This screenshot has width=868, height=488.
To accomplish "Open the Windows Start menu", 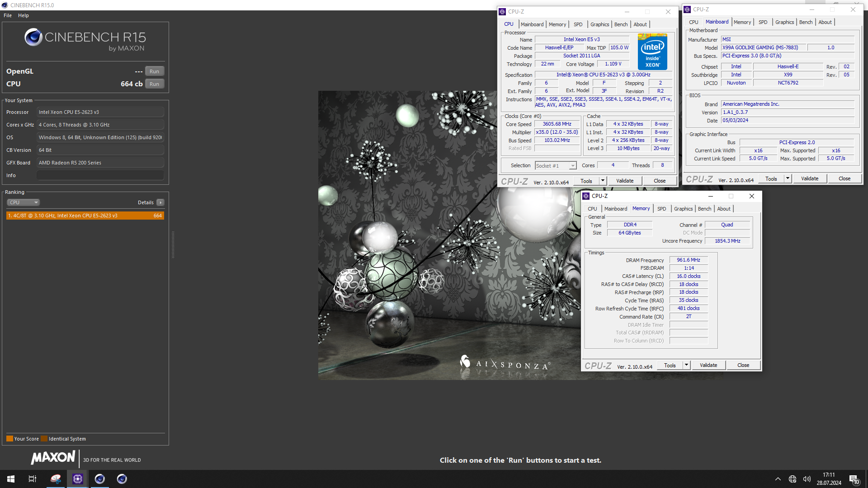I will 11,479.
